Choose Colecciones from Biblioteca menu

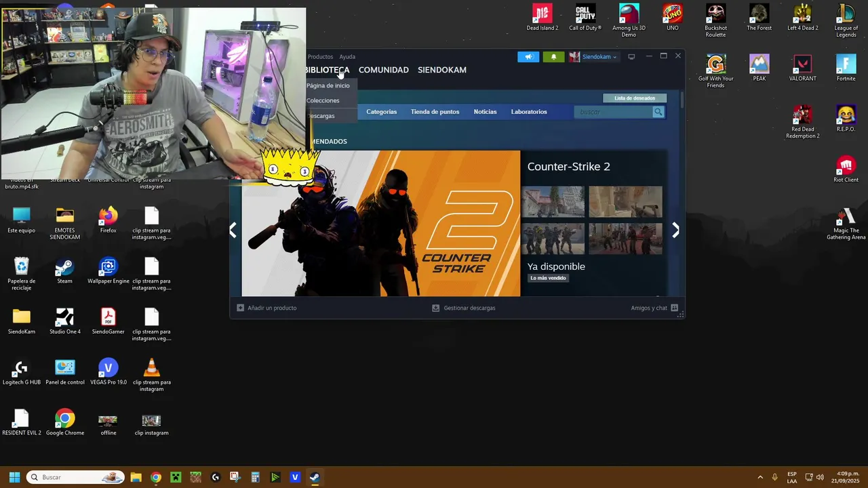click(x=323, y=100)
